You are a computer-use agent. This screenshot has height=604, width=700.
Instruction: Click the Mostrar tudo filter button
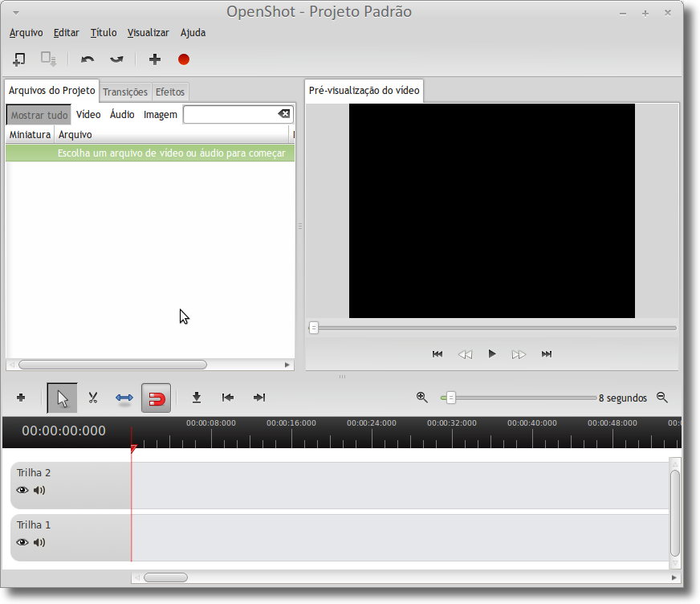[39, 115]
